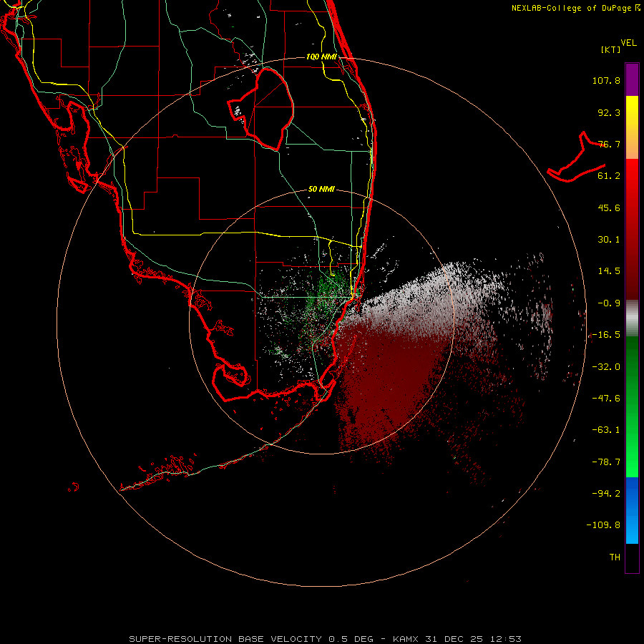This screenshot has height=644, width=644.
Task: Click the -63.1 velocity scale value
Action: click(606, 430)
